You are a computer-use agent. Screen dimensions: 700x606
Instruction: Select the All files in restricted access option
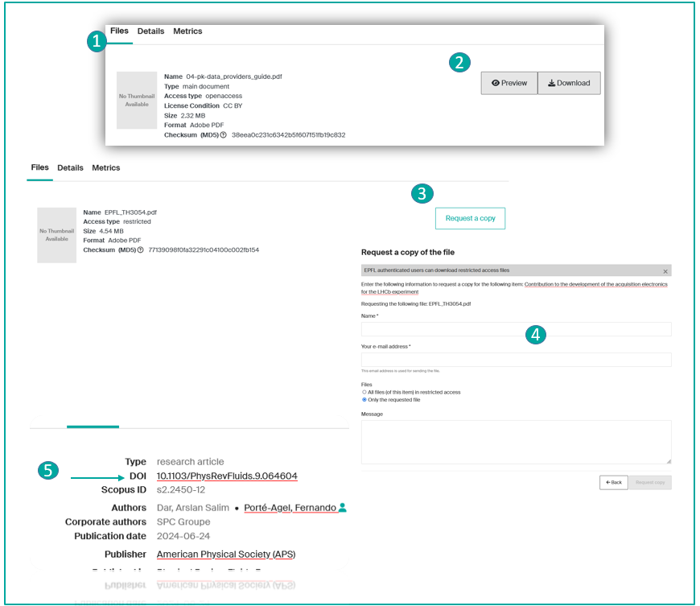pyautogui.click(x=364, y=392)
